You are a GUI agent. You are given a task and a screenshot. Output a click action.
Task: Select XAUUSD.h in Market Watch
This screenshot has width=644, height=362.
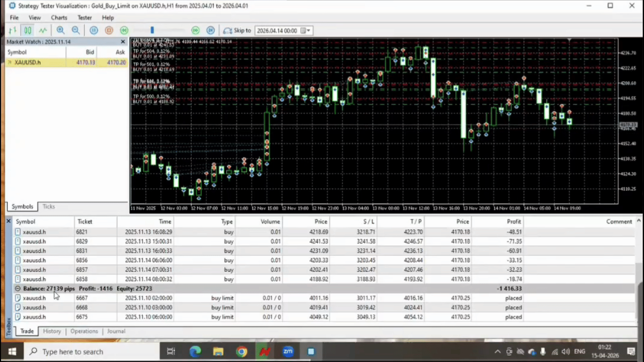[x=66, y=62]
